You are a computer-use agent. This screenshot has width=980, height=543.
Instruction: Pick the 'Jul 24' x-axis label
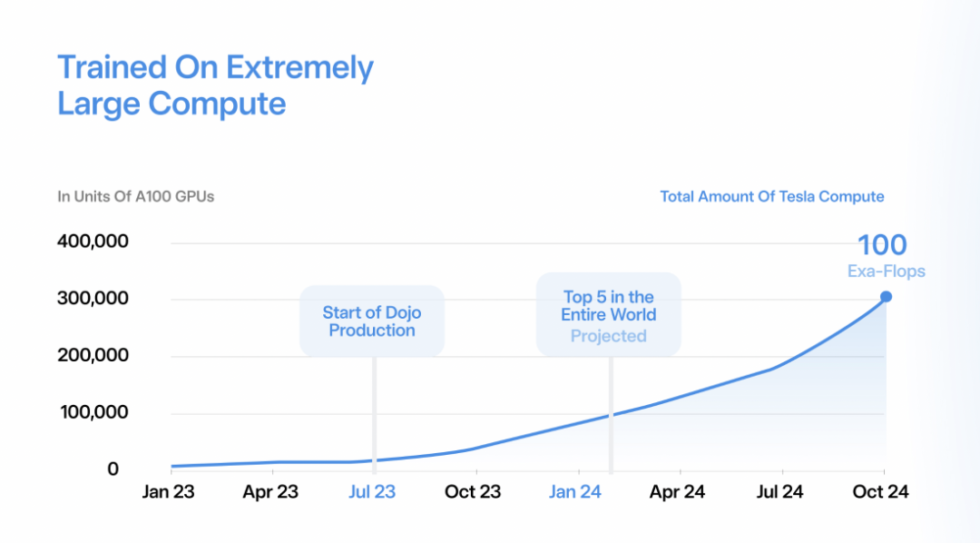pyautogui.click(x=780, y=492)
